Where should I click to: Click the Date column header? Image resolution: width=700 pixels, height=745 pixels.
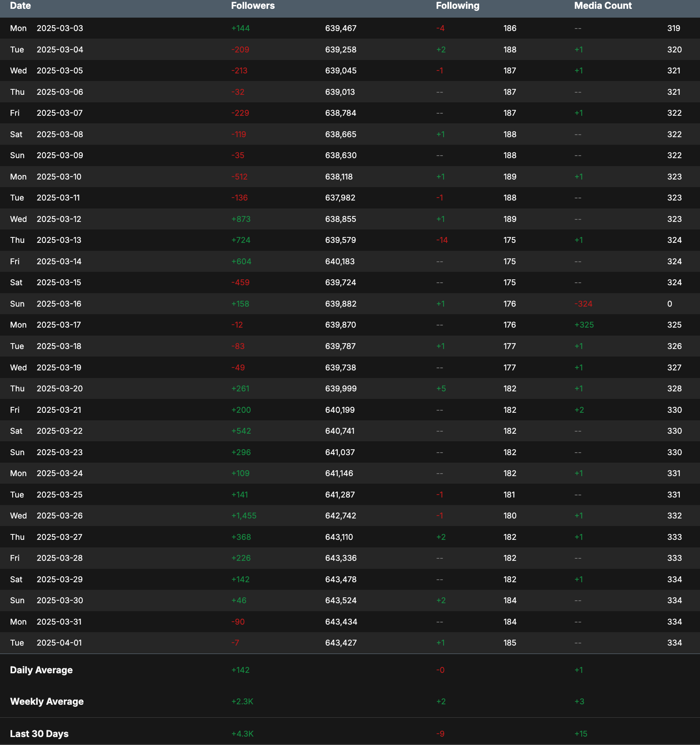[x=21, y=6]
